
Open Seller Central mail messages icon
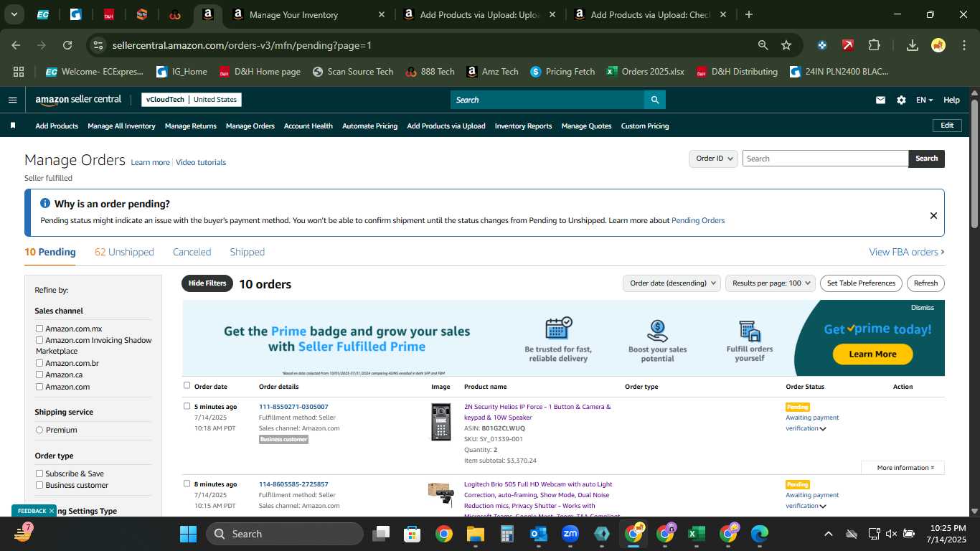point(880,100)
